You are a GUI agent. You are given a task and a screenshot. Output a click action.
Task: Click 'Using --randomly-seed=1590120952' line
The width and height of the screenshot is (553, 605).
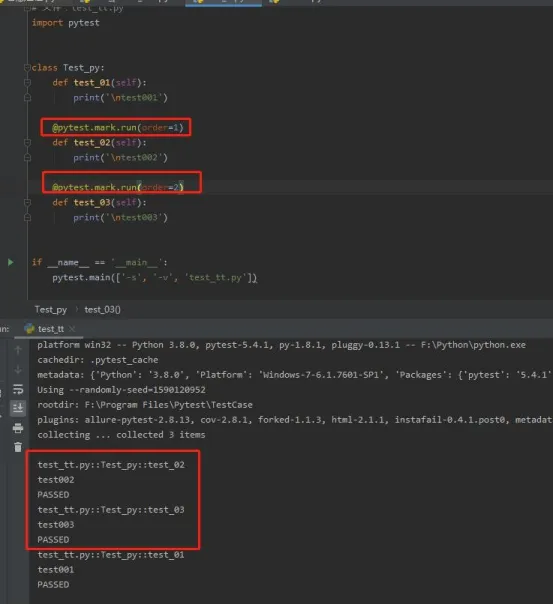[x=121, y=390]
